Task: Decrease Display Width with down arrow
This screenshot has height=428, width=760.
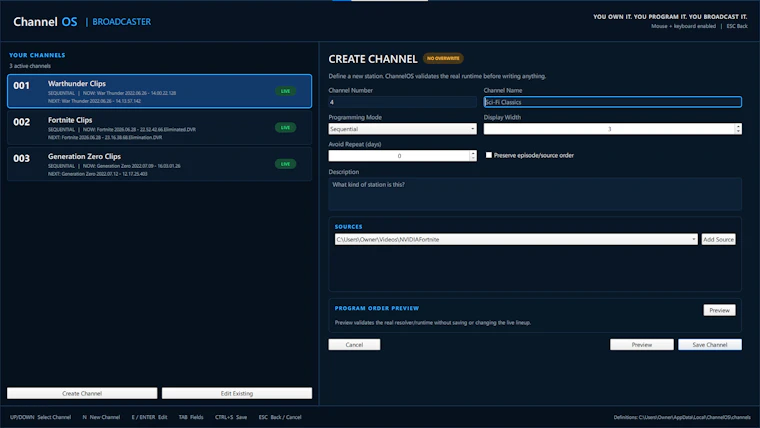Action: coord(738,131)
